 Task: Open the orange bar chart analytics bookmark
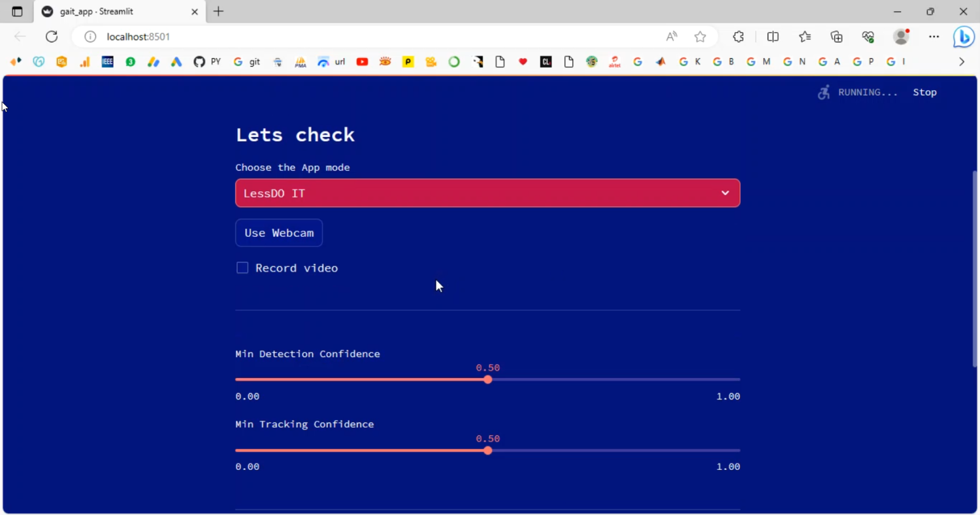tap(85, 62)
